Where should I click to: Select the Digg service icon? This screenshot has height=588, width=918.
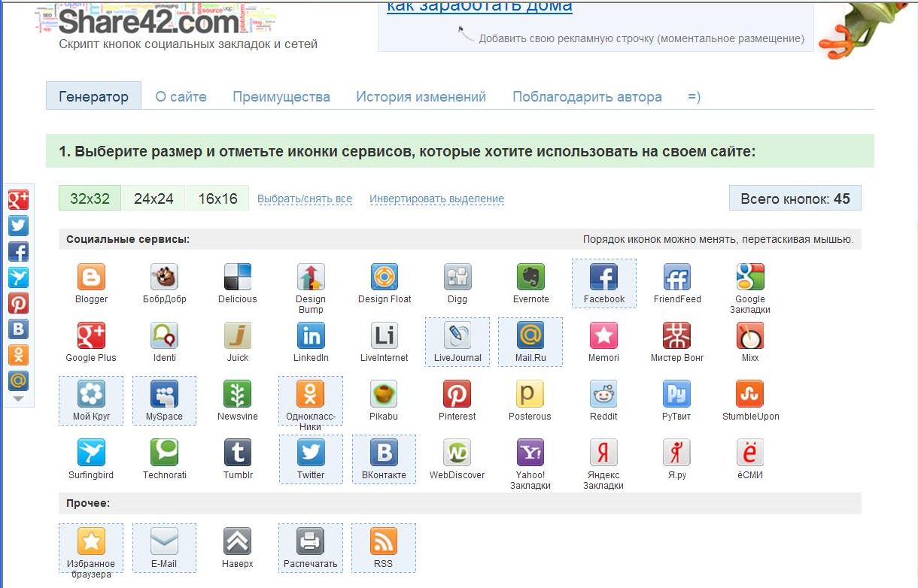pyautogui.click(x=457, y=277)
